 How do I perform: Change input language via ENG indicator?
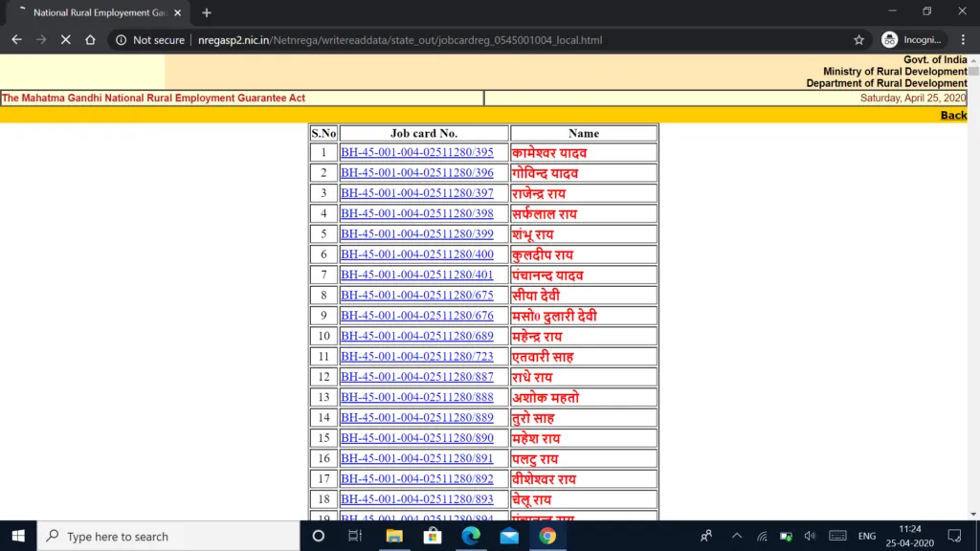coord(866,536)
